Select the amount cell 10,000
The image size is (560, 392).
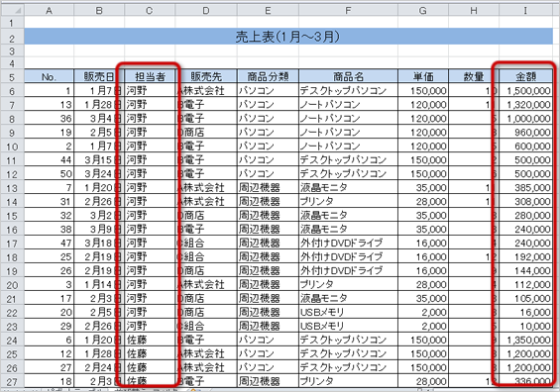click(525, 326)
